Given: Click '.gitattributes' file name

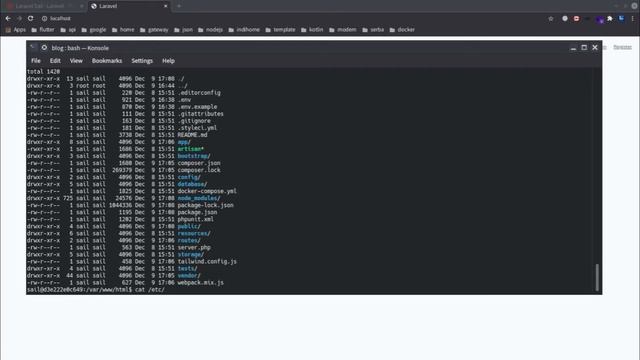Looking at the screenshot, I should point(200,114).
